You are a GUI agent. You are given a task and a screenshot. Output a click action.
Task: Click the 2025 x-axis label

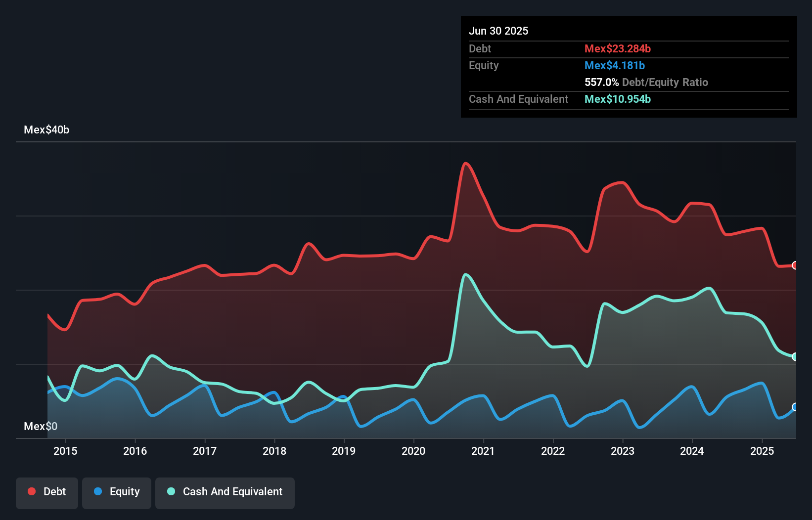[762, 451]
